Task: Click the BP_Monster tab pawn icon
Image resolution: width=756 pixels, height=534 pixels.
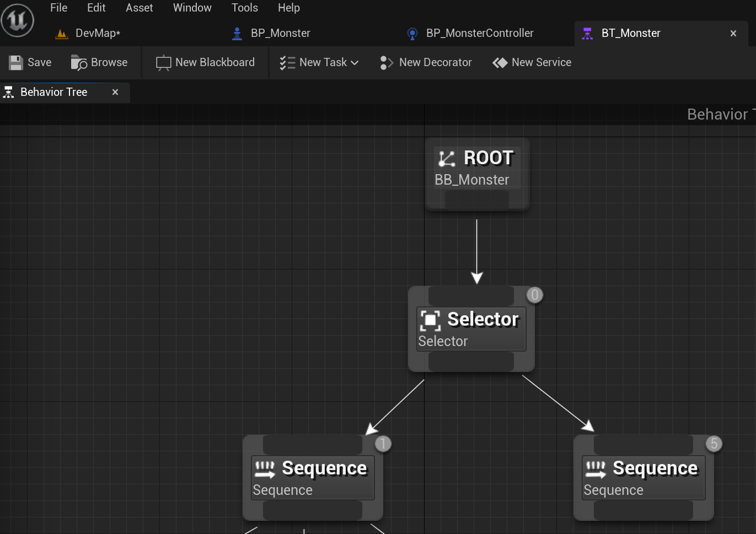Action: coord(237,34)
